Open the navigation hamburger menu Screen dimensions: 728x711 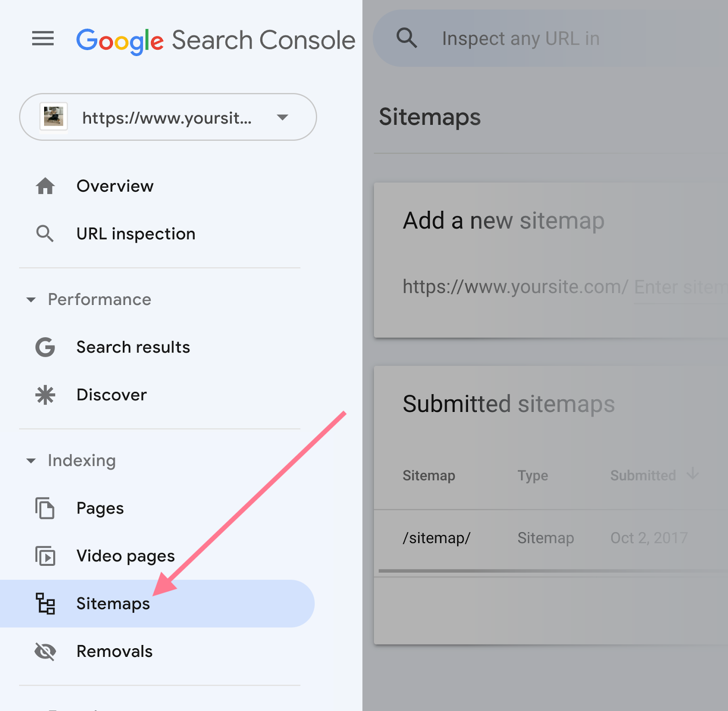(43, 39)
